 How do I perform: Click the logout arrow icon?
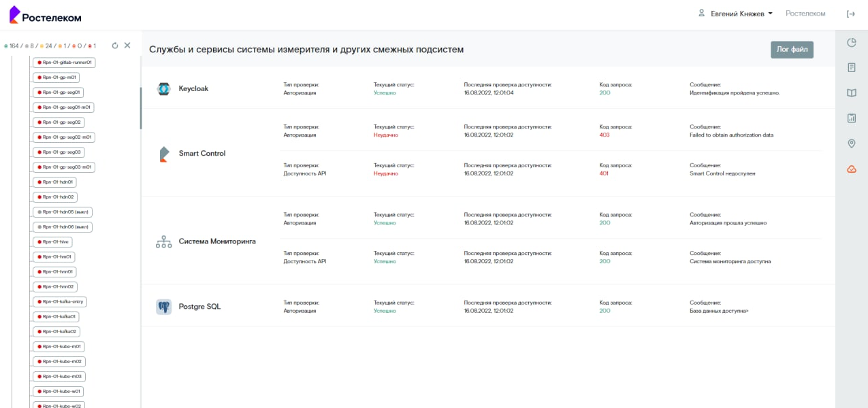click(x=850, y=14)
